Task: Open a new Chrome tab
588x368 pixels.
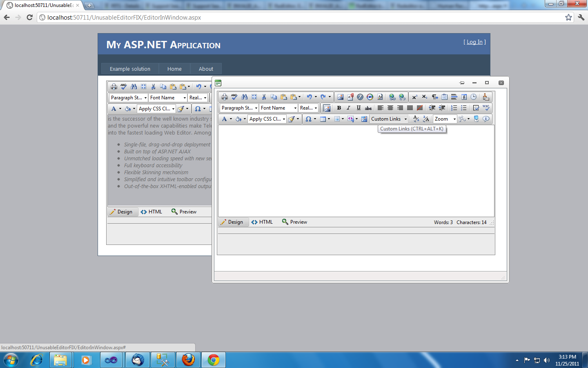Action: (89, 5)
